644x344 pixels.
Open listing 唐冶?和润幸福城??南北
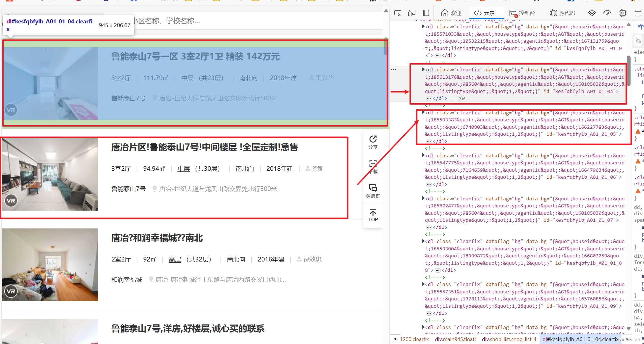pos(157,238)
